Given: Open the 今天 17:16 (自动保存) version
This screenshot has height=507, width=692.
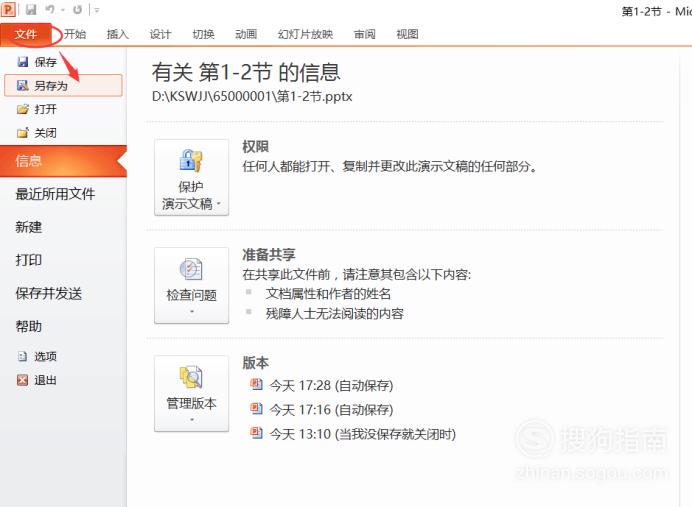Looking at the screenshot, I should coord(322,409).
